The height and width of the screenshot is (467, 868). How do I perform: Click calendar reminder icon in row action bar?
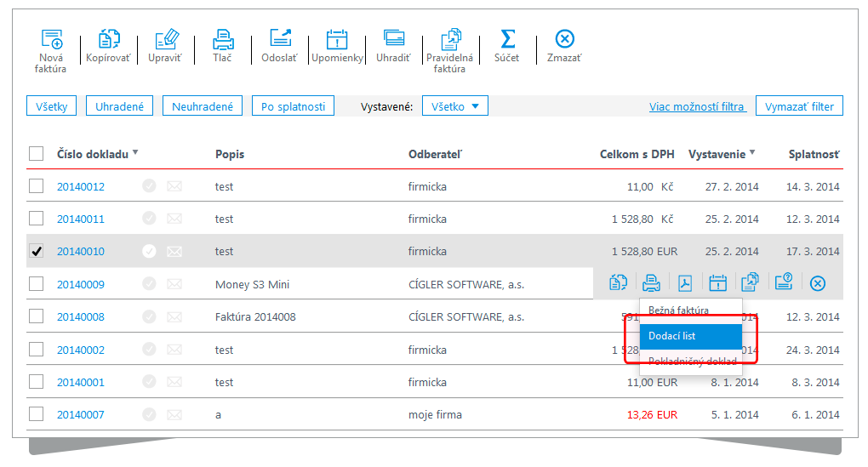click(x=717, y=282)
